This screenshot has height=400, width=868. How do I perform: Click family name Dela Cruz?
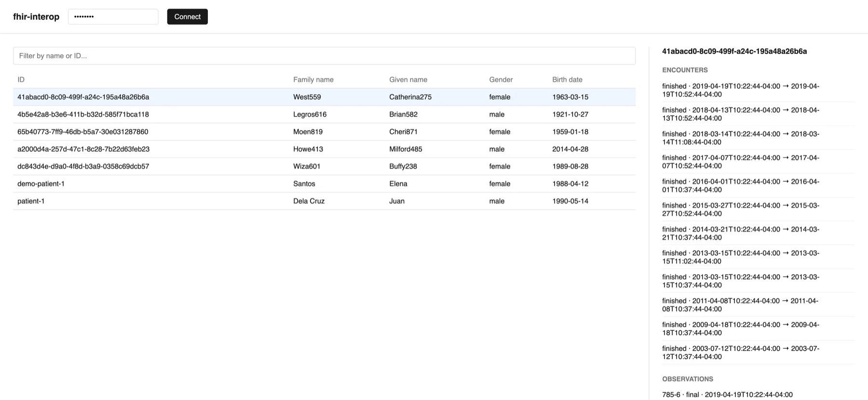pyautogui.click(x=309, y=201)
